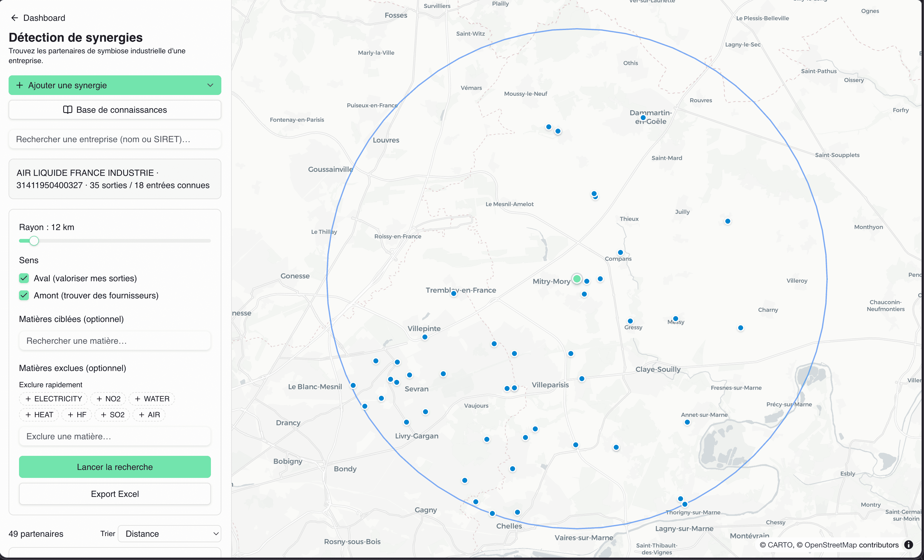Select the partner marker at Villepinte

tap(425, 337)
